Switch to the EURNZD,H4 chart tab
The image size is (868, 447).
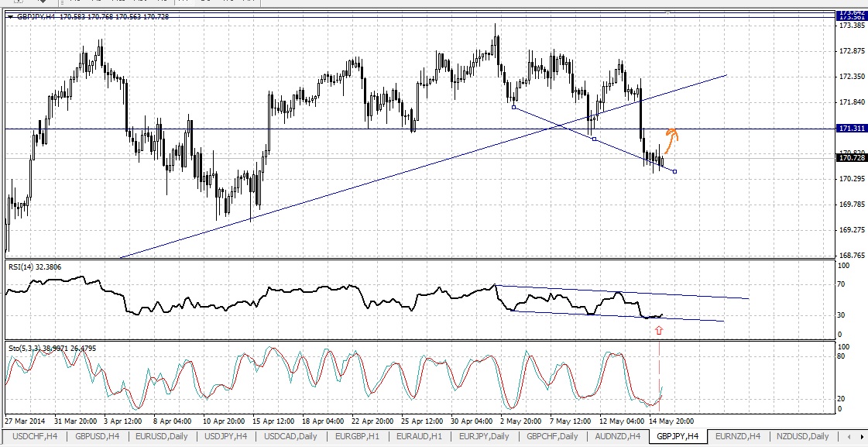click(738, 436)
